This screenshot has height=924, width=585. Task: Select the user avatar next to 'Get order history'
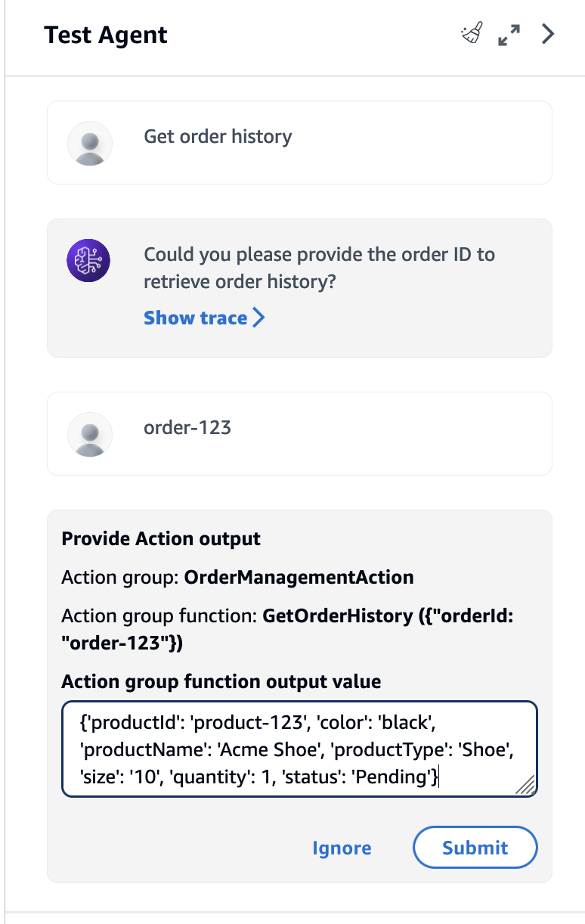tap(90, 143)
